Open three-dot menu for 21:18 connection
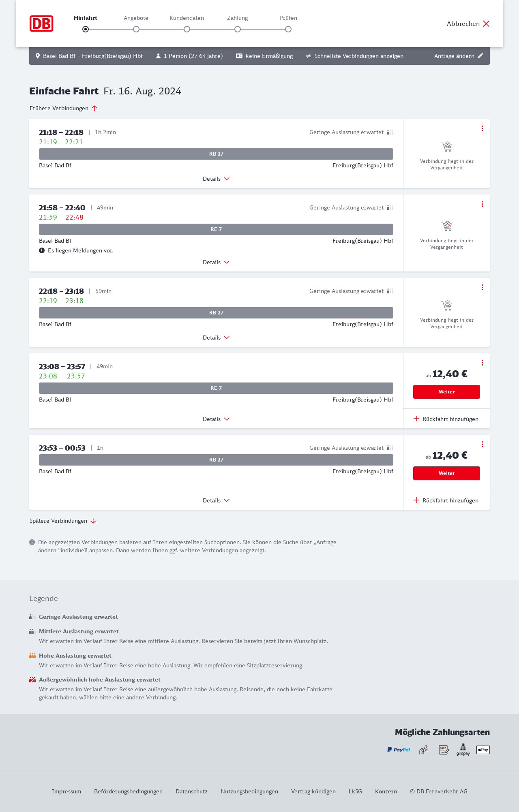 click(x=482, y=128)
